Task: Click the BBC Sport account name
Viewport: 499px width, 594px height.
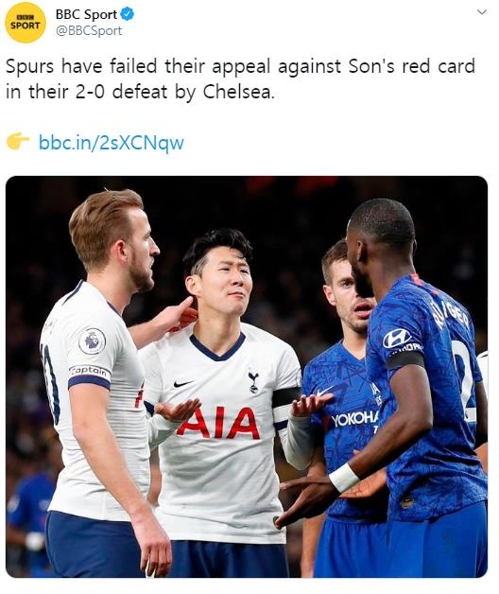Action: [86, 14]
